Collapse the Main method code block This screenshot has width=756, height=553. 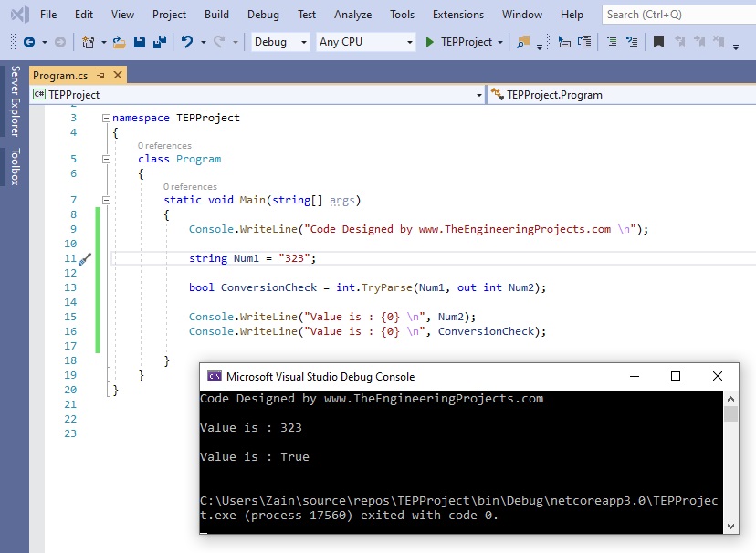(x=107, y=200)
